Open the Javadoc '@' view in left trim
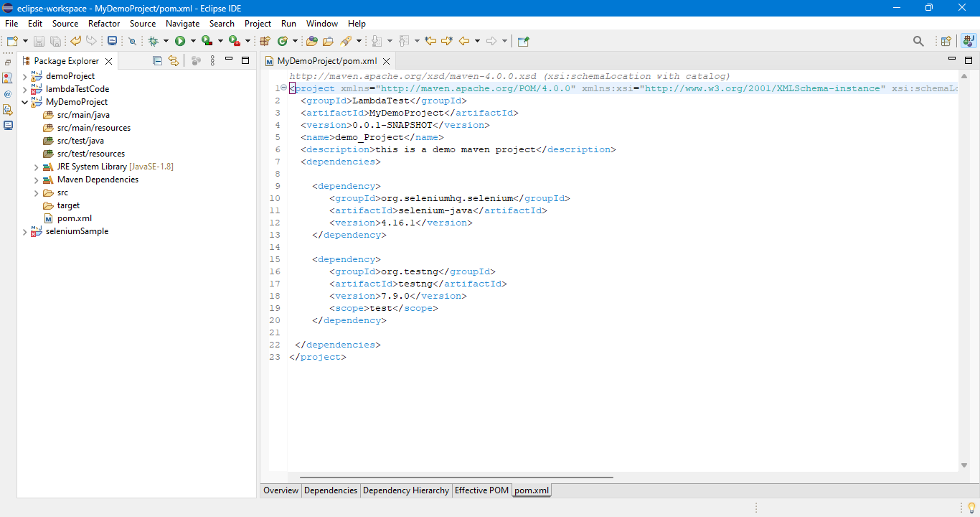 pos(8,94)
